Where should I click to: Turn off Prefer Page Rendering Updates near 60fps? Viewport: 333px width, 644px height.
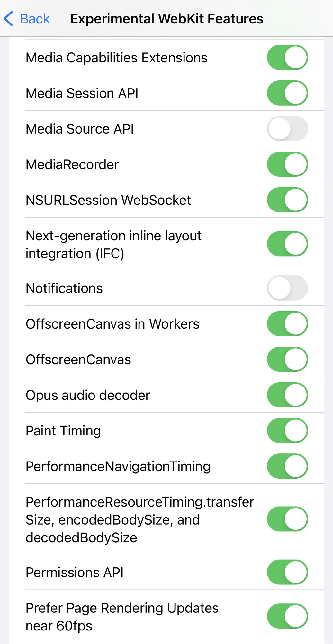tap(287, 616)
